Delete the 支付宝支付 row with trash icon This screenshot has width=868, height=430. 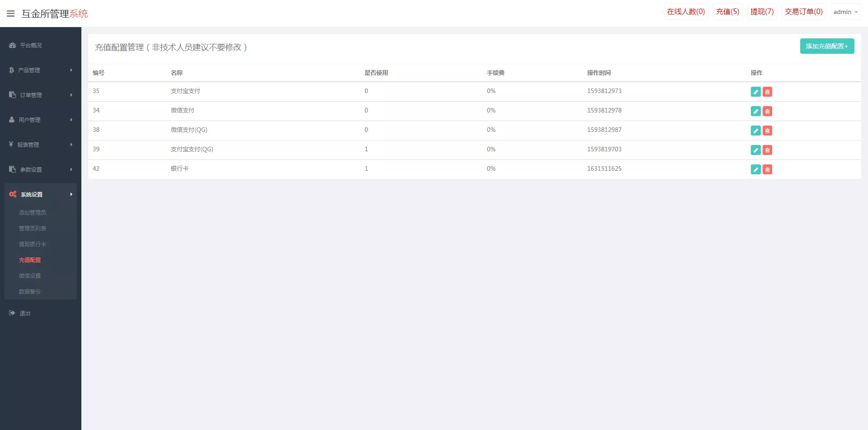pyautogui.click(x=767, y=92)
